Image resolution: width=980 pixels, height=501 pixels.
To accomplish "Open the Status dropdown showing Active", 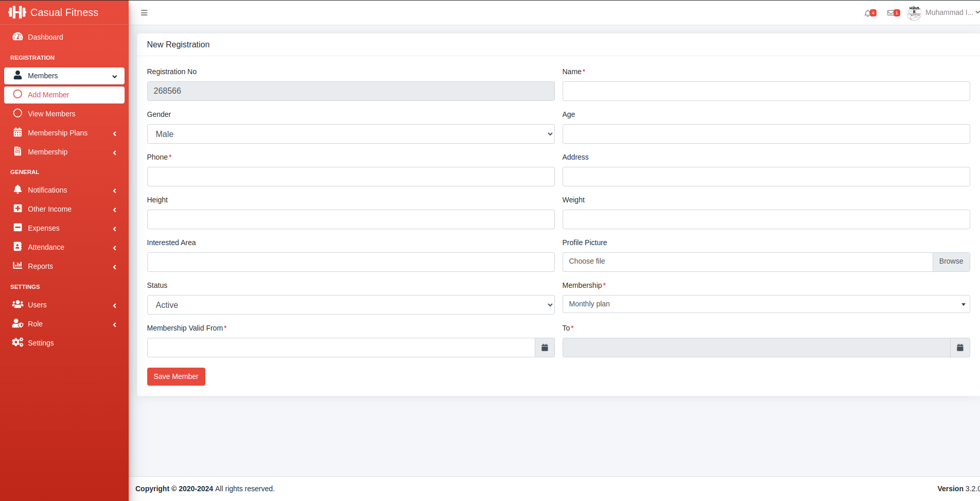I will (x=351, y=304).
